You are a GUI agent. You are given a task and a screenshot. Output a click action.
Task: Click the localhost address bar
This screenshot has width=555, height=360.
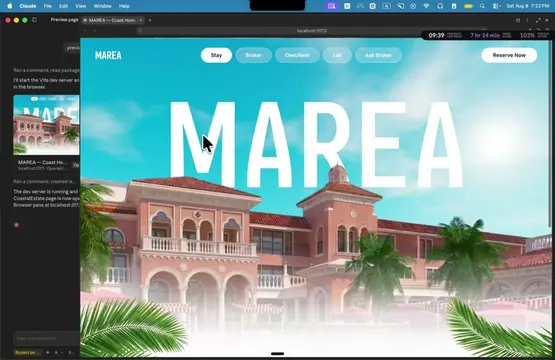click(311, 30)
